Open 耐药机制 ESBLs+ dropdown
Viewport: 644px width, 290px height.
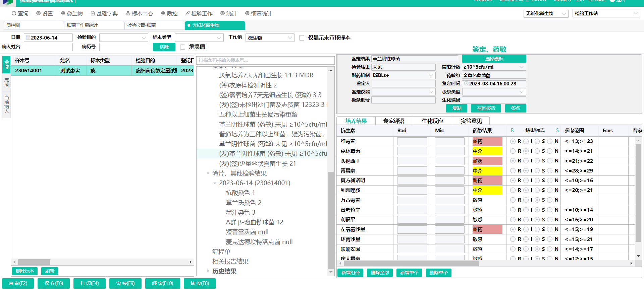coord(403,75)
